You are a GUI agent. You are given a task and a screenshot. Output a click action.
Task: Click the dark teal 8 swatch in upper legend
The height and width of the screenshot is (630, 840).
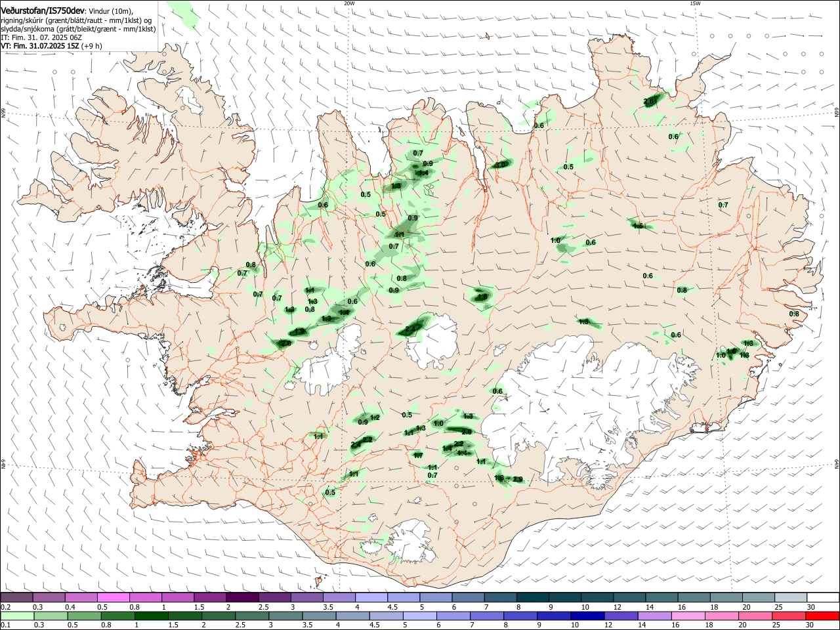(x=532, y=598)
